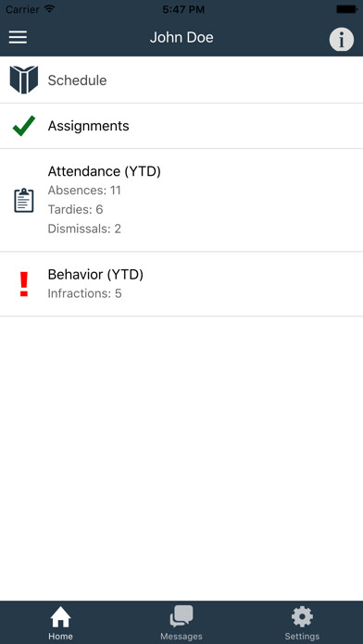Open the Assignments row
This screenshot has height=644, width=363.
click(181, 126)
